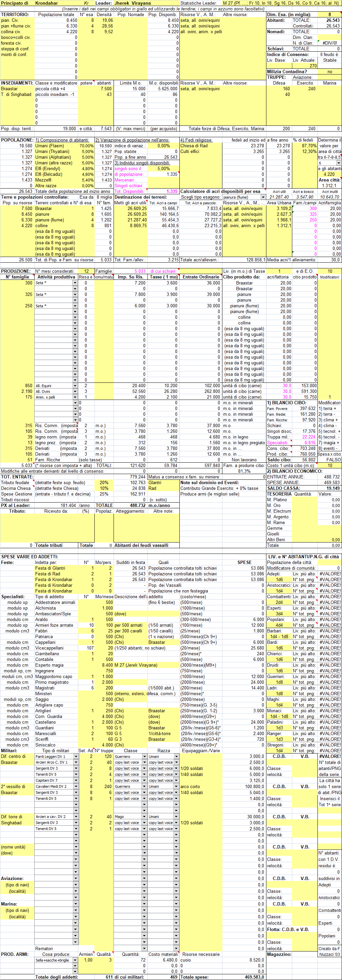Select the 'SALDO CASSA' value 19.149
This screenshot has height=980, width=342.
coord(330,488)
